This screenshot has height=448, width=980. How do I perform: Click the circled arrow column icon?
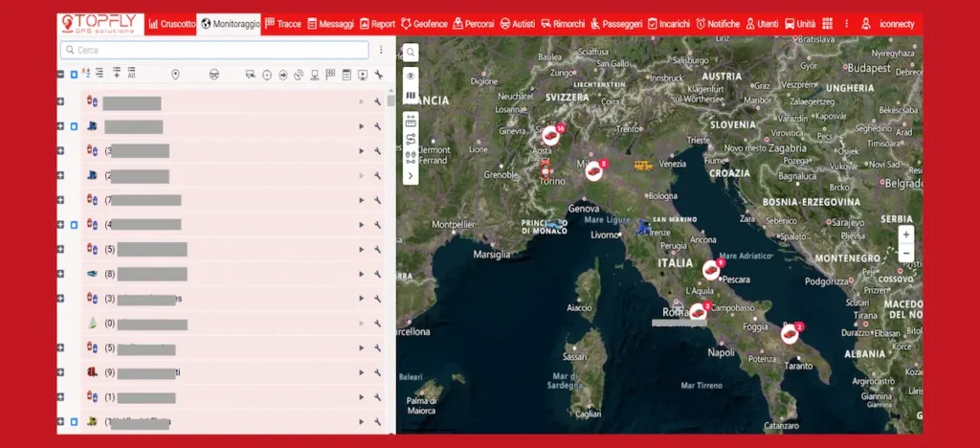coord(283,75)
